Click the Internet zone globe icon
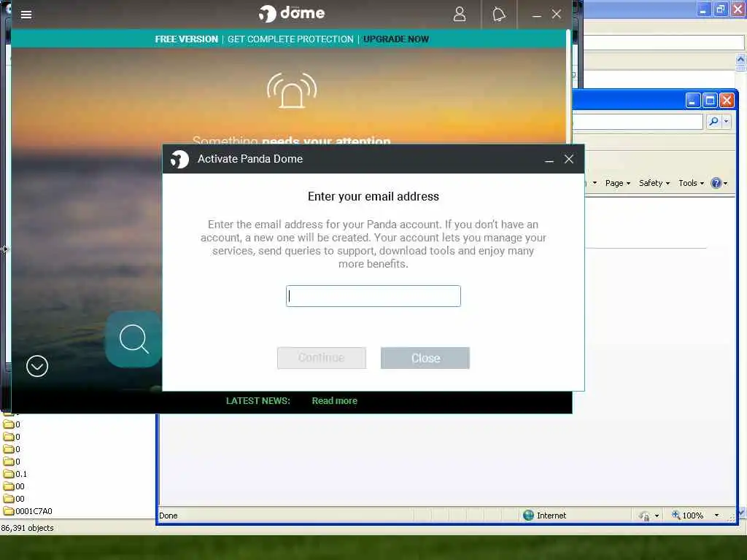The image size is (747, 560). pyautogui.click(x=528, y=516)
